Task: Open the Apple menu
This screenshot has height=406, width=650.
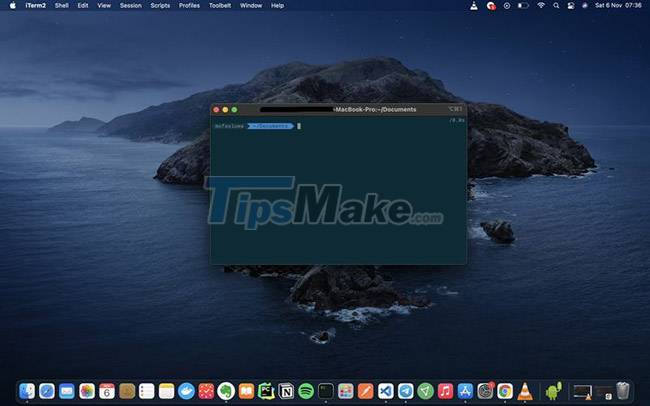Action: (x=13, y=5)
